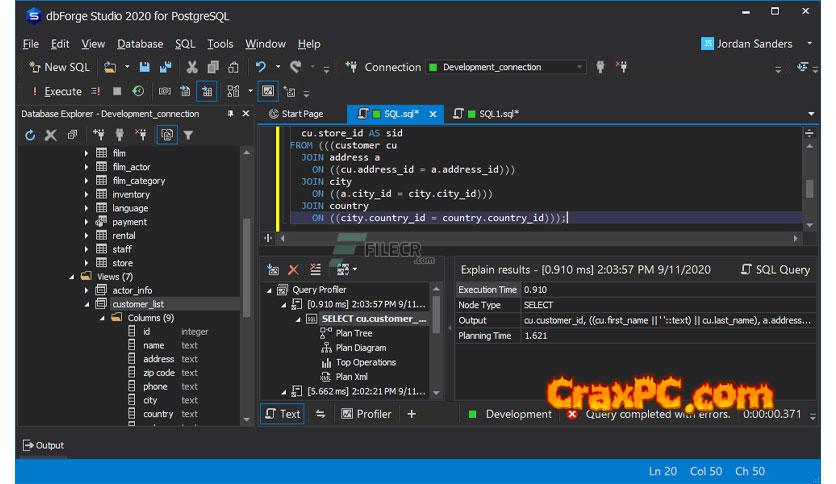Screen dimensions: 836x484
Task: Expand the payment table node
Action: coord(87,222)
